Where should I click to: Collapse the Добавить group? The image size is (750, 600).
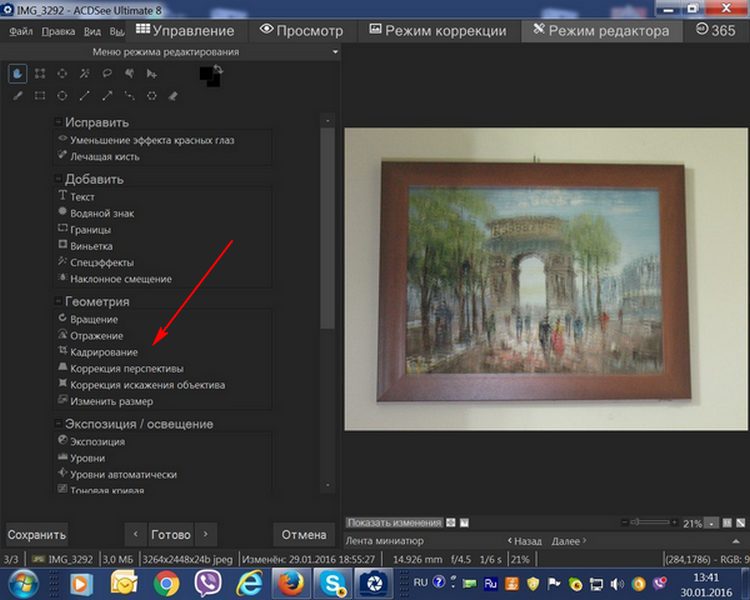point(58,179)
